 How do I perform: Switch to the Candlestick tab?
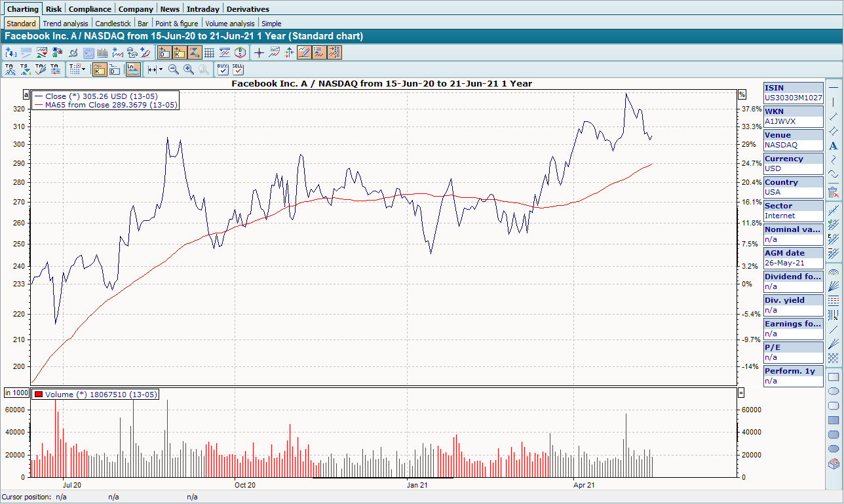[x=113, y=24]
